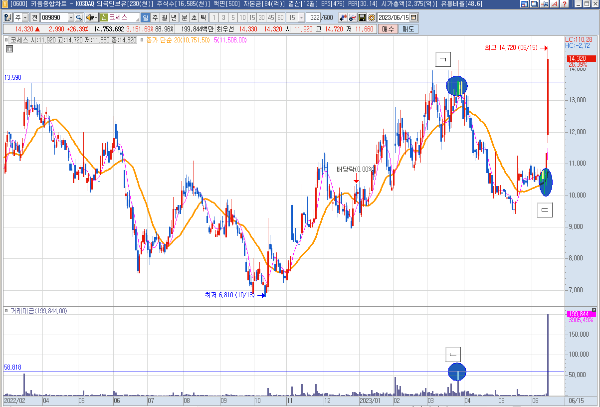Click the 199,844백만 trading value in the quote bar

197,29
